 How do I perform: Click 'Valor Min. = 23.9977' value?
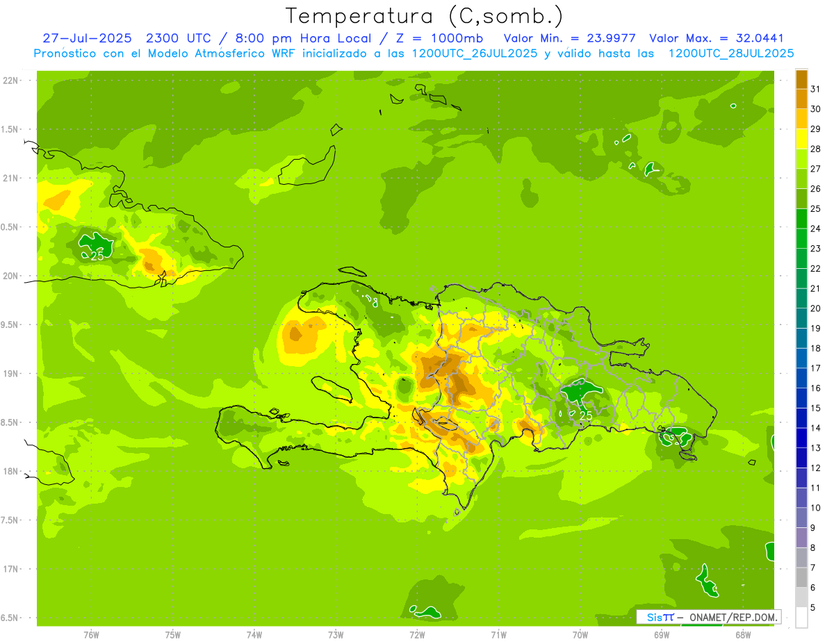pyautogui.click(x=569, y=38)
